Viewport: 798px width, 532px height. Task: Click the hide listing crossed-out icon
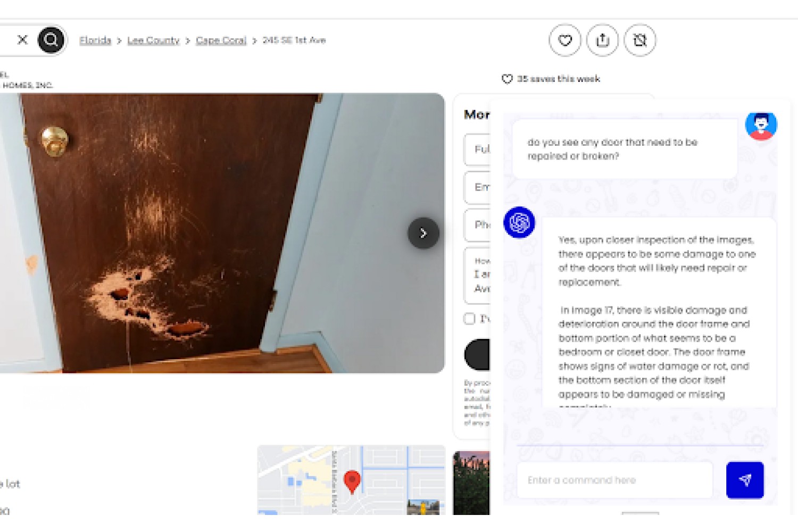[639, 40]
